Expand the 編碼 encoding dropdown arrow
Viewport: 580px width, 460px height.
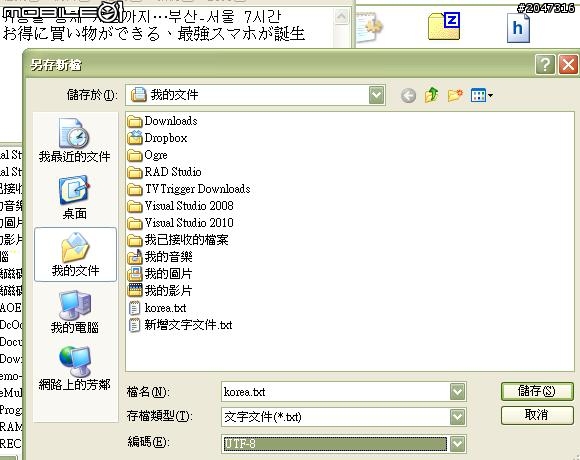457,444
